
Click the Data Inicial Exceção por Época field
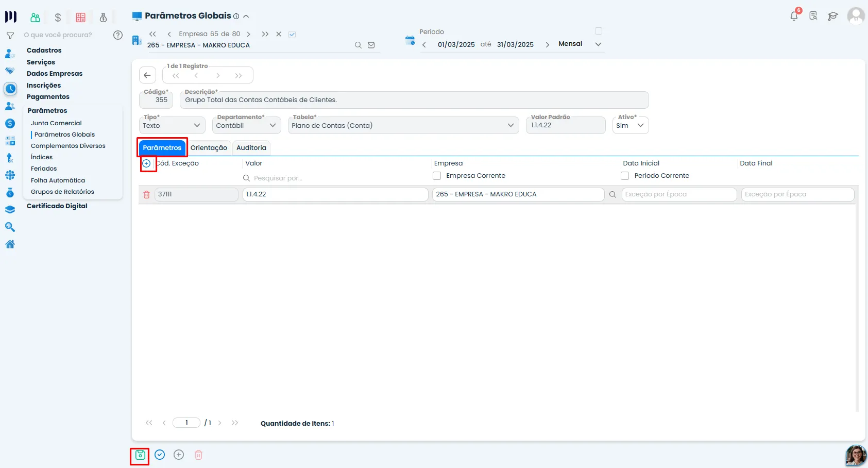pos(679,194)
